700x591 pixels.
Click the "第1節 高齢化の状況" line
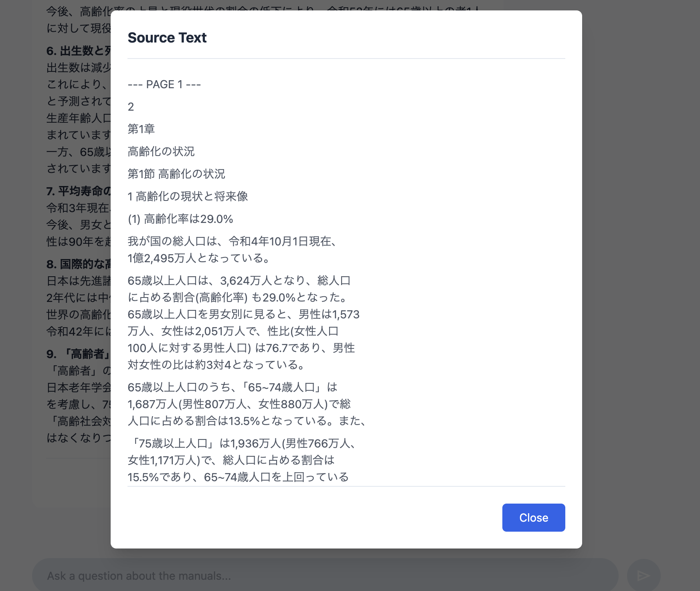click(176, 174)
